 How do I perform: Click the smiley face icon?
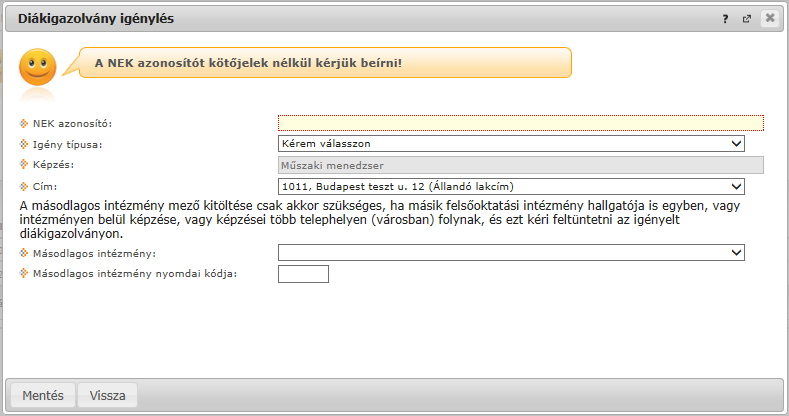point(38,67)
